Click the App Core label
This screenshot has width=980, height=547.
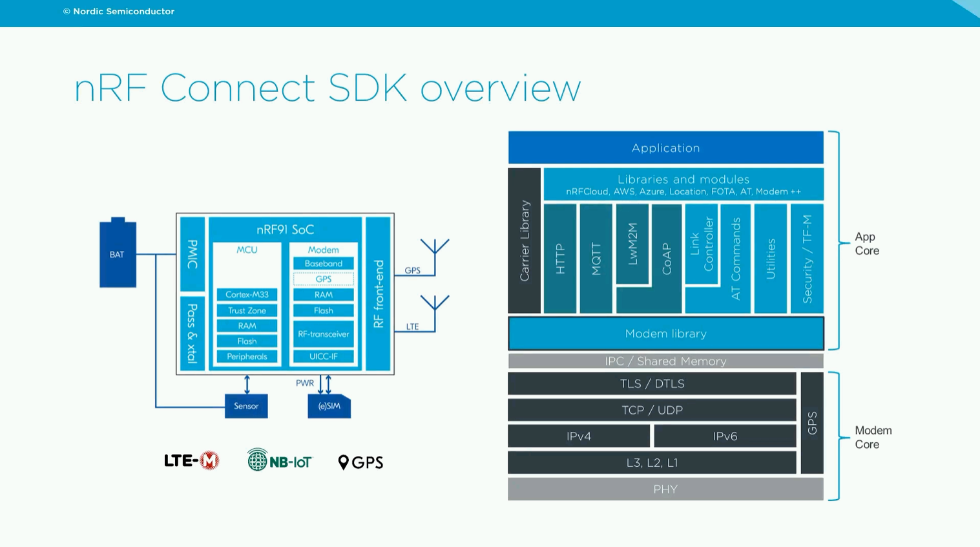point(867,244)
